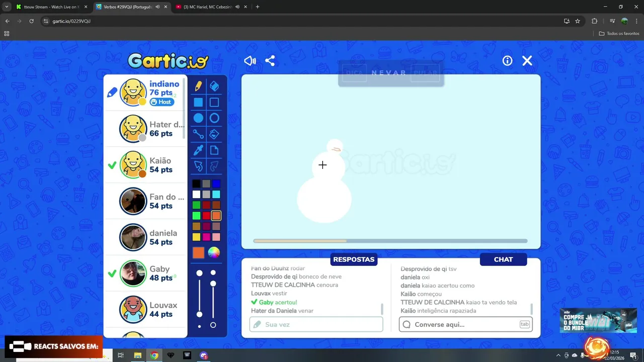This screenshot has width=644, height=362.
Task: Activate the eyedropper color picker tool
Action: (x=198, y=150)
